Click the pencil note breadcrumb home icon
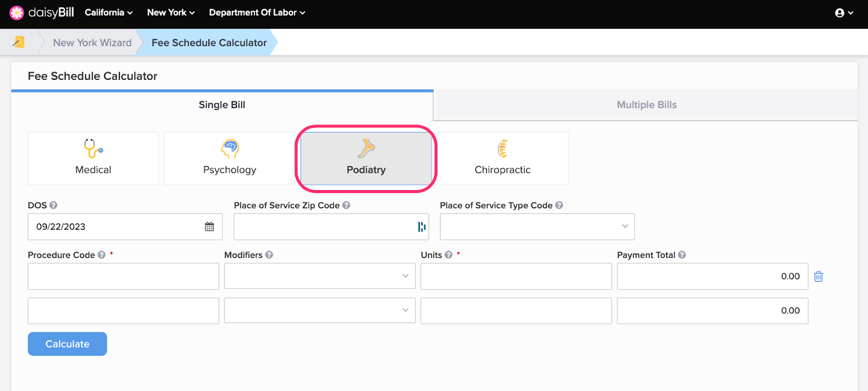 (18, 42)
